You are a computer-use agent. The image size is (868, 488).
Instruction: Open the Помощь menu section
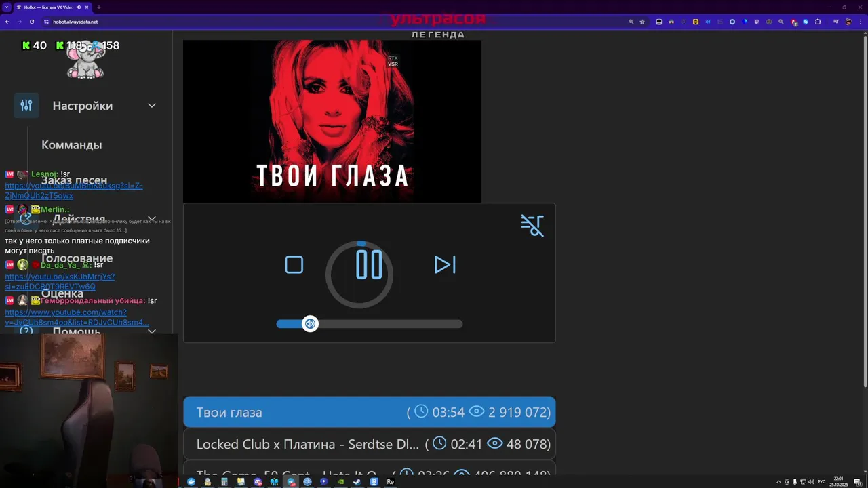click(x=77, y=331)
